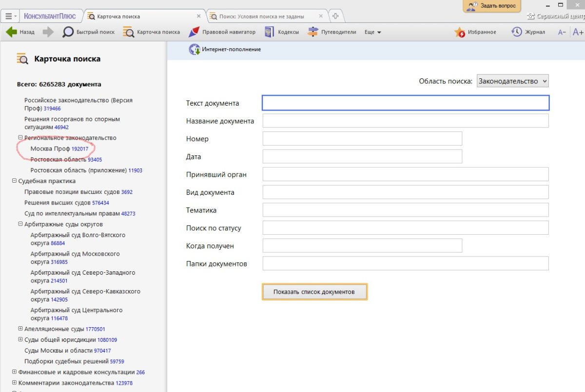Increase font size with A+
The width and height of the screenshot is (585, 392).
coord(578,32)
